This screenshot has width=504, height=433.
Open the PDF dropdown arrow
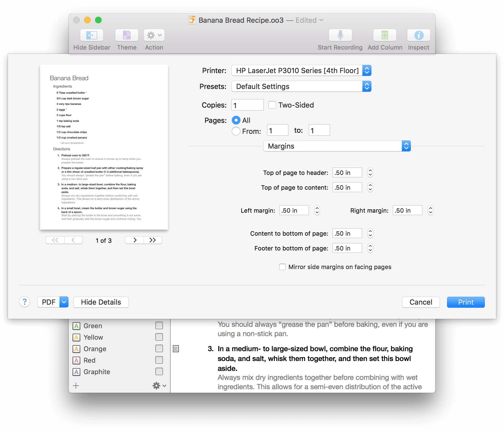tap(64, 302)
